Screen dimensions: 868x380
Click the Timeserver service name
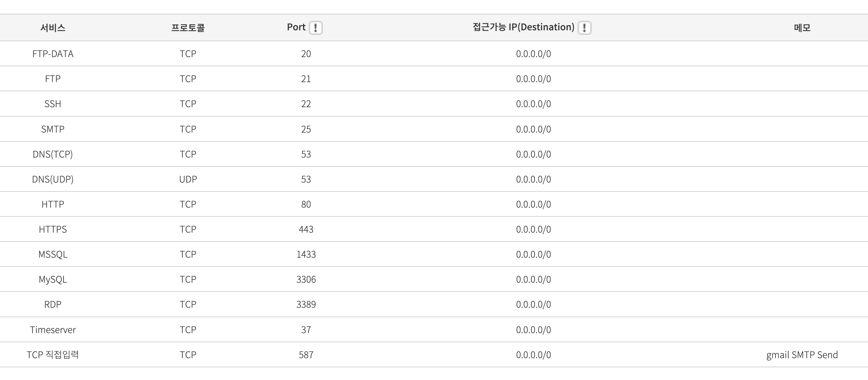point(53,330)
